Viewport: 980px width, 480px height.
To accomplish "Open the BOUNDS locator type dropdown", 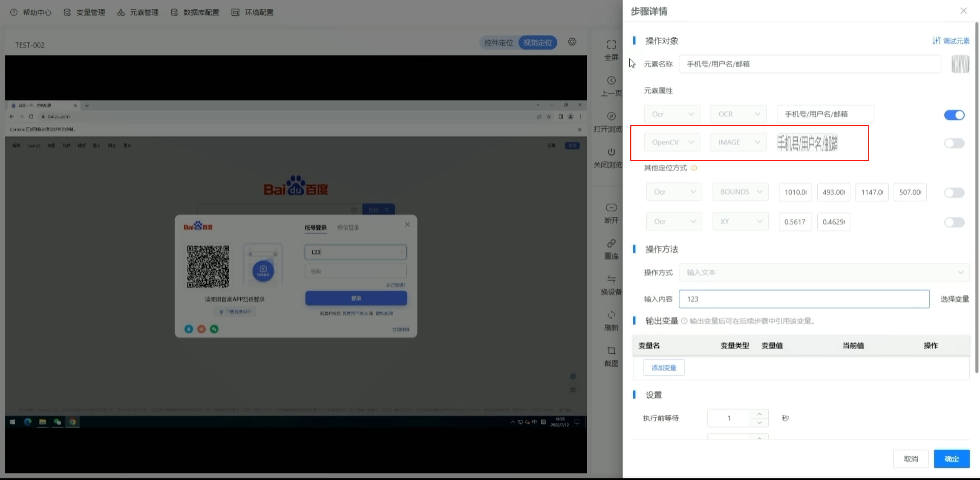I will [740, 192].
